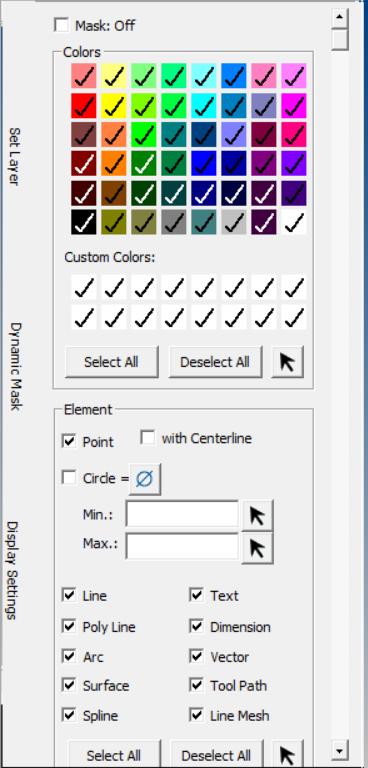
Task: Click the pick arrow in the Colors group
Action: pos(288,362)
